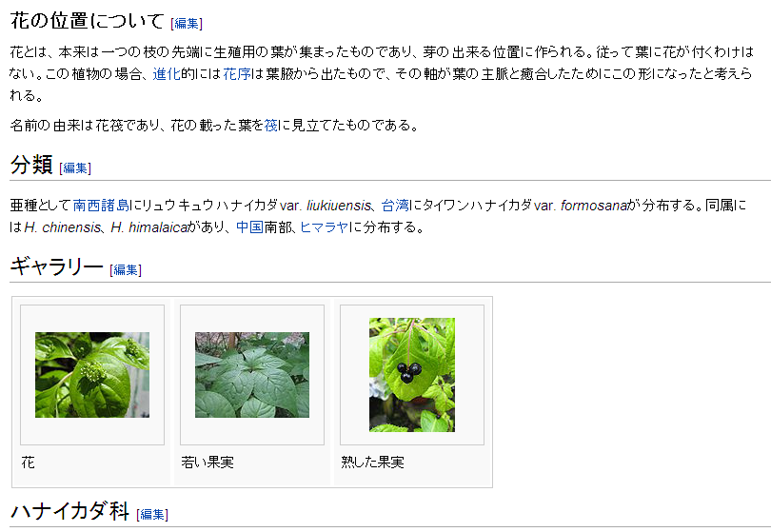Open the 南西諸島 link
771x532 pixels.
(101, 205)
